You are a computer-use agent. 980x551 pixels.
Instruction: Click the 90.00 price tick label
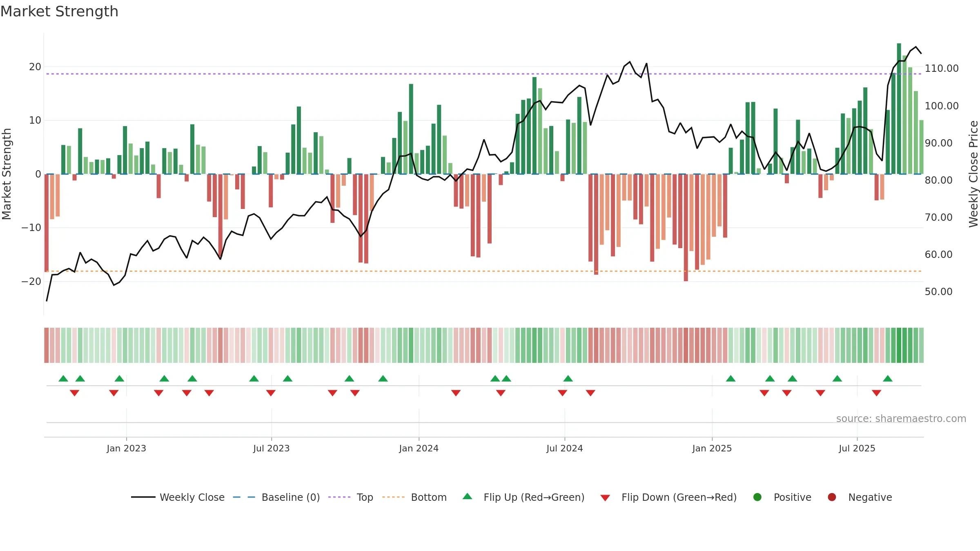pyautogui.click(x=938, y=143)
